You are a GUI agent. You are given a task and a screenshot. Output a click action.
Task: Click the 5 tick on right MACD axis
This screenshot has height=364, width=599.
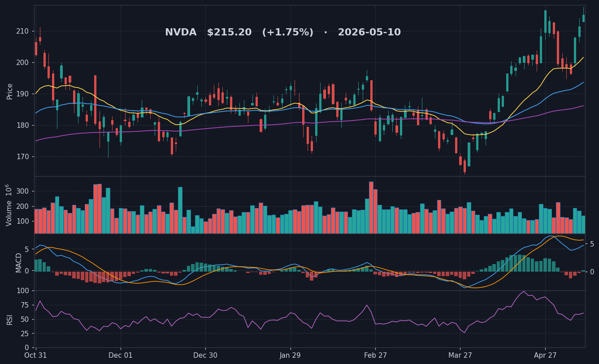pyautogui.click(x=592, y=244)
